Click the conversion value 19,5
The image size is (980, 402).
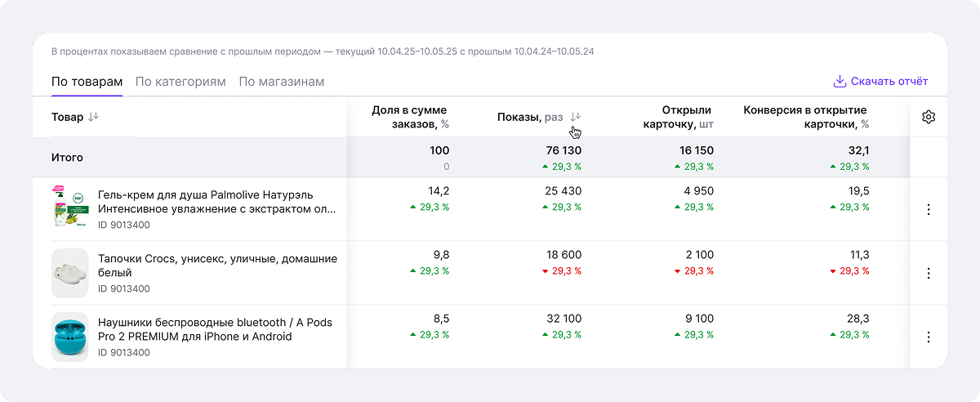point(858,190)
